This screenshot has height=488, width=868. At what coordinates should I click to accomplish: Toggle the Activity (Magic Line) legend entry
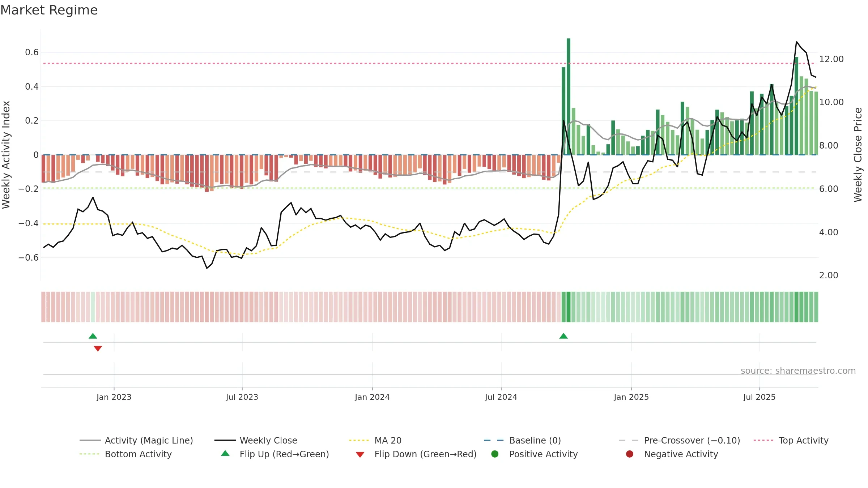(x=136, y=440)
